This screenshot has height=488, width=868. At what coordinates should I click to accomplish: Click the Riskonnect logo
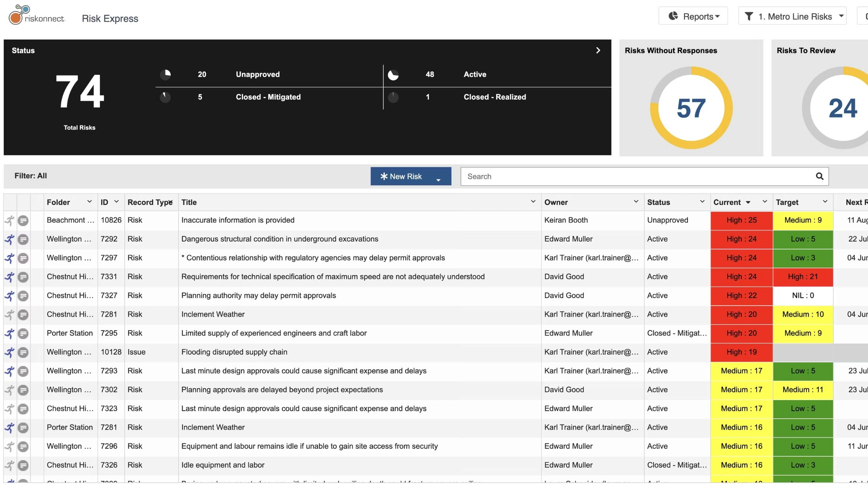[37, 15]
